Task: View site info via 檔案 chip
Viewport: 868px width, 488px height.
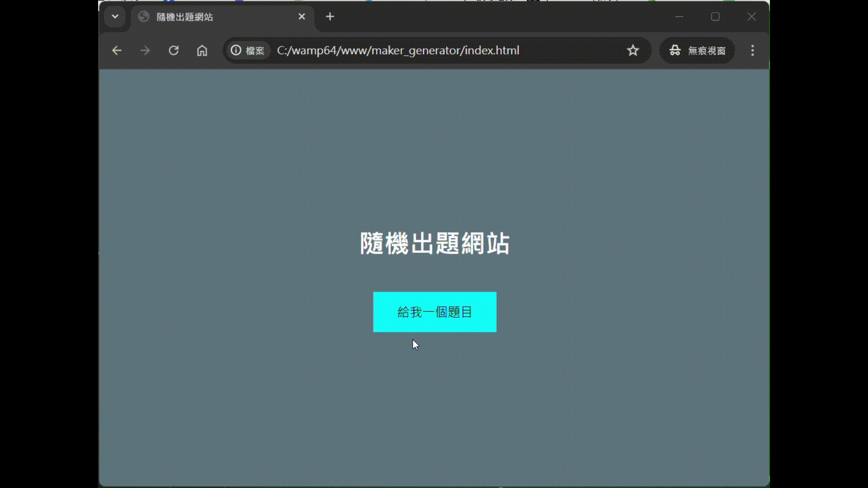Action: click(x=248, y=51)
